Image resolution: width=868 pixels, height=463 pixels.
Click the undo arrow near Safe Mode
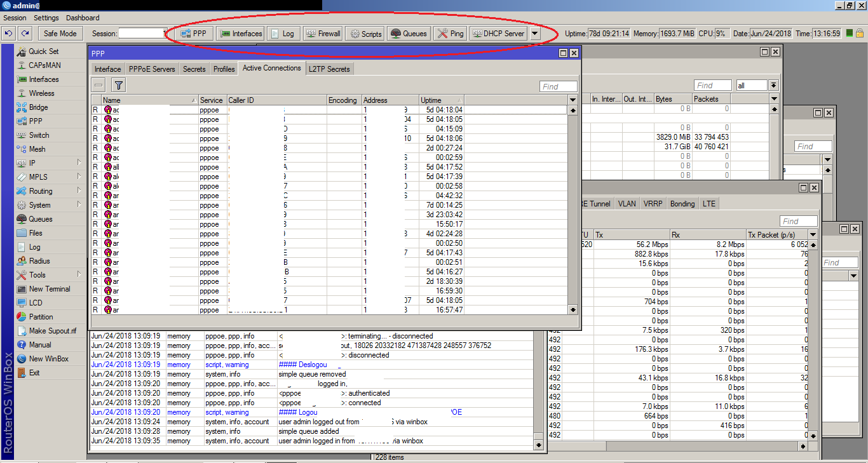pos(8,33)
